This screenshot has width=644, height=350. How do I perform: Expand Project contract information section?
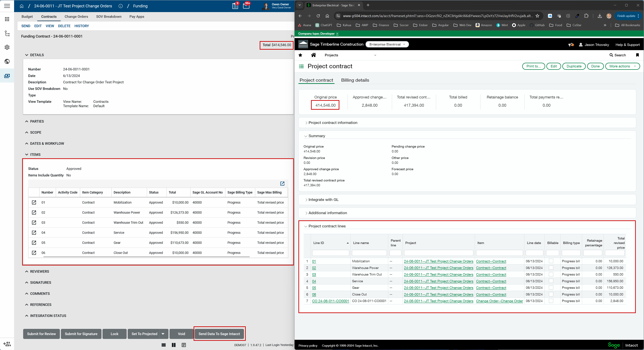point(332,123)
